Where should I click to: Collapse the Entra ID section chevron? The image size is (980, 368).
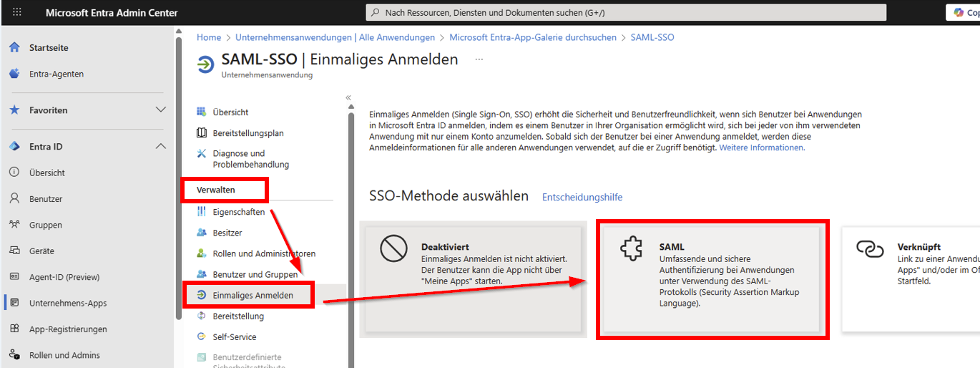coord(161,146)
